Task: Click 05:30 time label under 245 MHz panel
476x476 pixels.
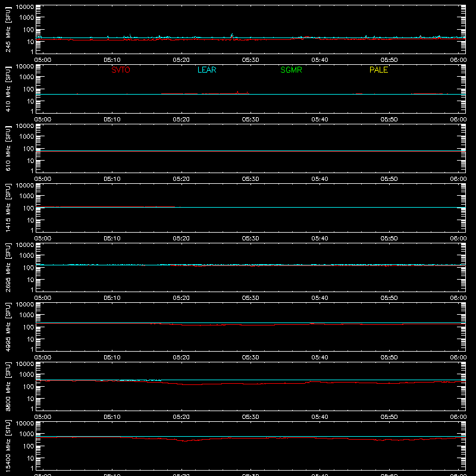Action: (x=250, y=60)
